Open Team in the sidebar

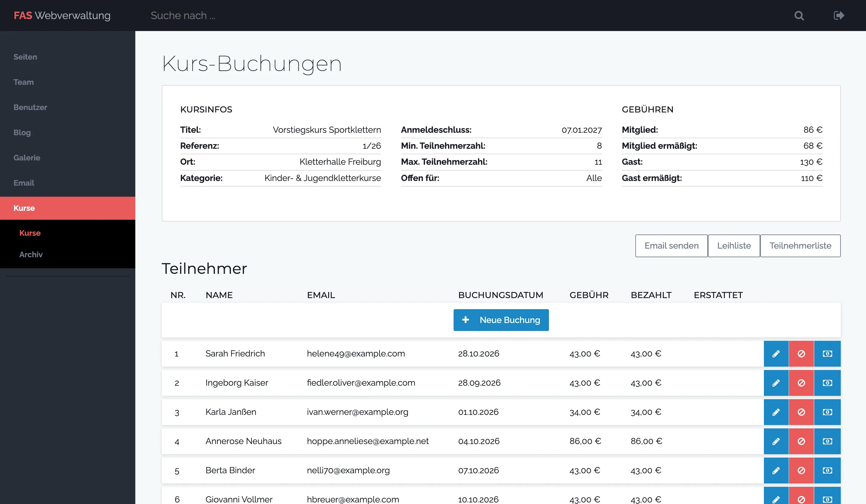68,82
